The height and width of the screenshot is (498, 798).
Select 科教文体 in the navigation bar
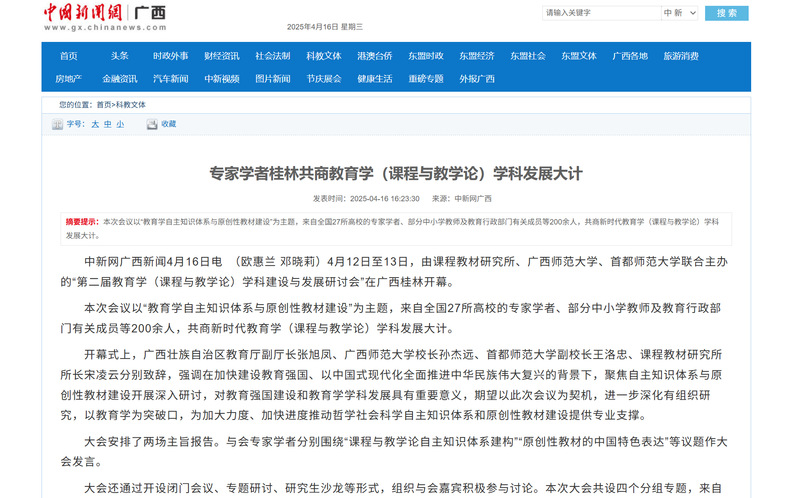tap(324, 56)
